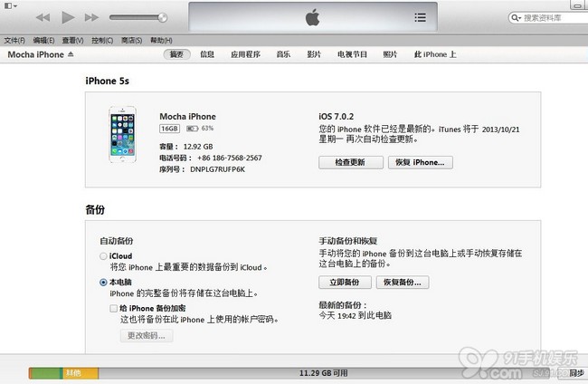Adjust the volume slider knob
Viewport: 588px width, 384px height.
[x=162, y=17]
